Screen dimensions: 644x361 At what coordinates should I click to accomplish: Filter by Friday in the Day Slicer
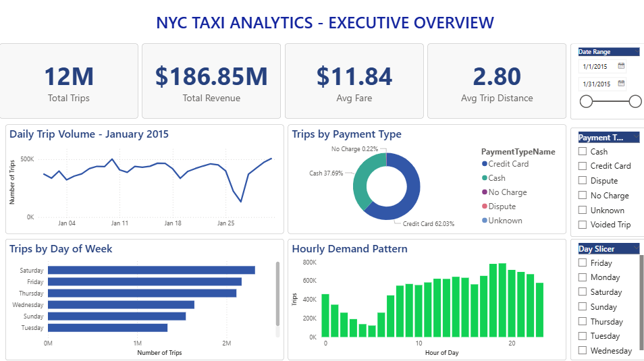click(x=583, y=262)
